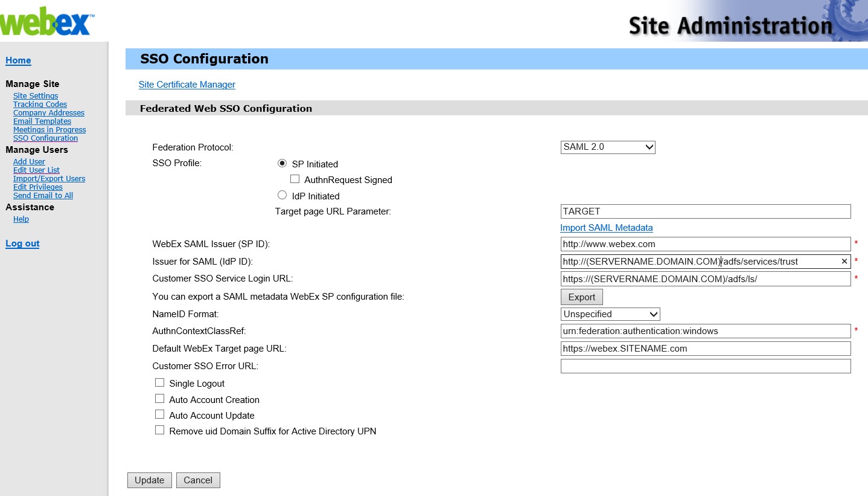Viewport: 868px width, 496px height.
Task: Click the Manage Users heading
Action: tap(37, 150)
